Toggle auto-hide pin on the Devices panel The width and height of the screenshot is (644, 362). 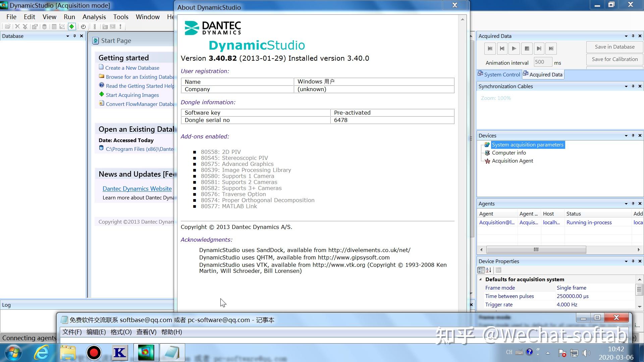633,135
